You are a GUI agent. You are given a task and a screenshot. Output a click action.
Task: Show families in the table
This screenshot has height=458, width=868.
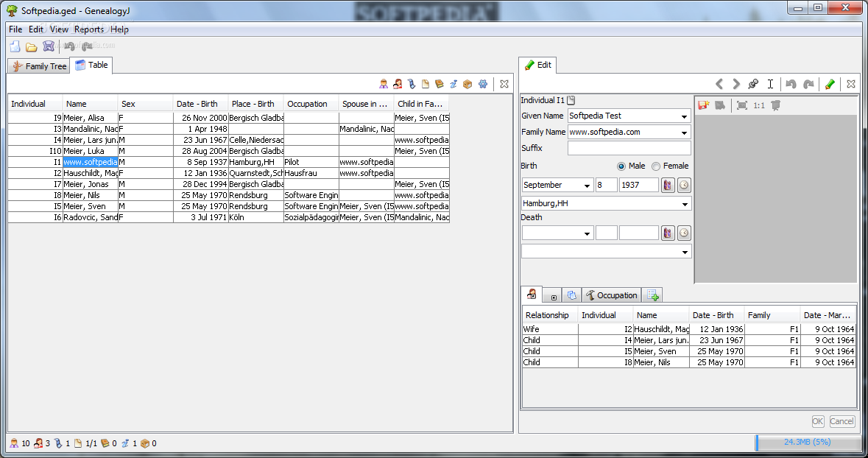(397, 84)
